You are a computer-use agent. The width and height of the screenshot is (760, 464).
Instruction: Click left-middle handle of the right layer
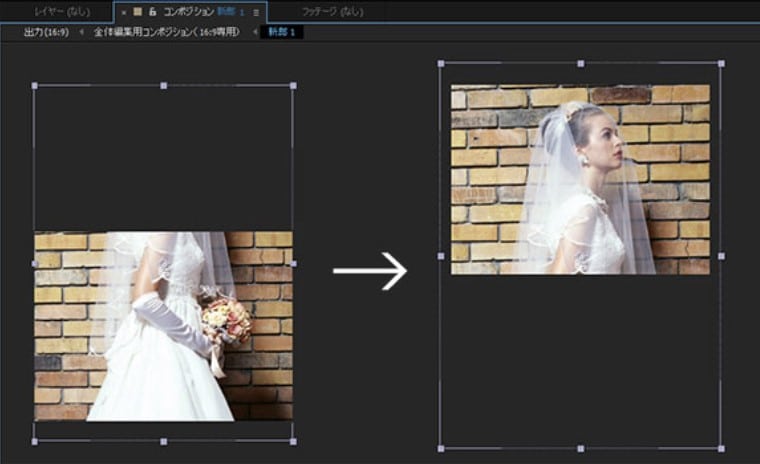(440, 256)
